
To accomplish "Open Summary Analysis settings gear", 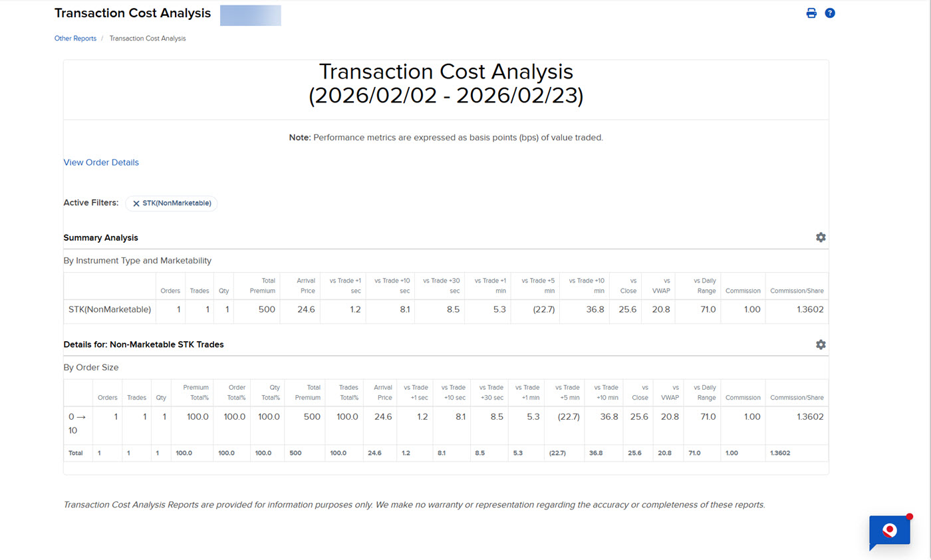I will [820, 237].
